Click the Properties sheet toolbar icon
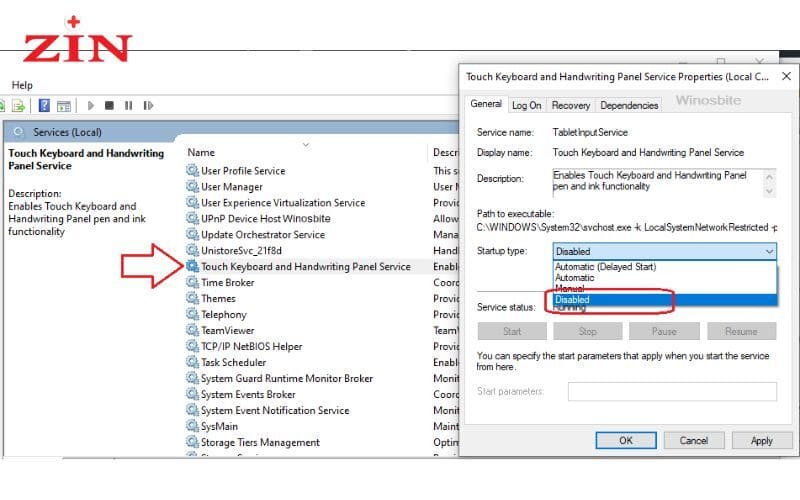800x500 pixels. coord(64,106)
